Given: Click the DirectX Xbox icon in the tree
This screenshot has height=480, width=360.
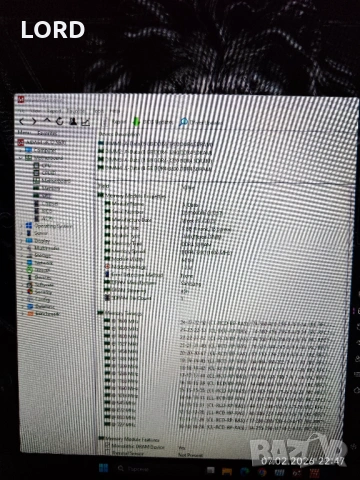Looking at the screenshot, I should pos(30,270).
